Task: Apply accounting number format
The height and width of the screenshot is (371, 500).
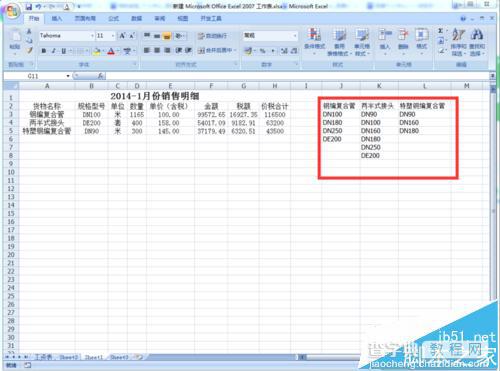Action: point(248,51)
